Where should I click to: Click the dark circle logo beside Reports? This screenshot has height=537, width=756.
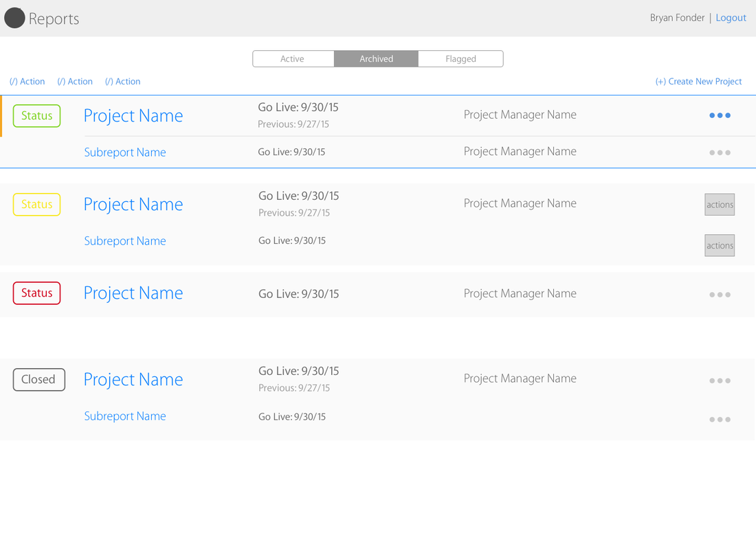pos(14,18)
